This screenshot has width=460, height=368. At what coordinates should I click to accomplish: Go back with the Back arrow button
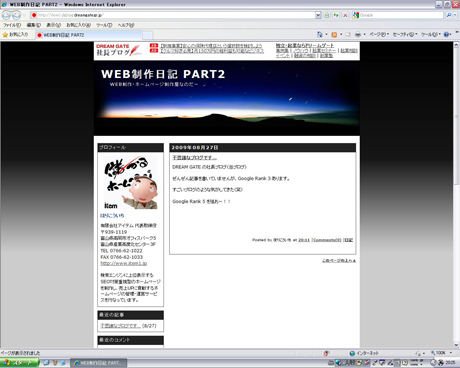[x=6, y=15]
